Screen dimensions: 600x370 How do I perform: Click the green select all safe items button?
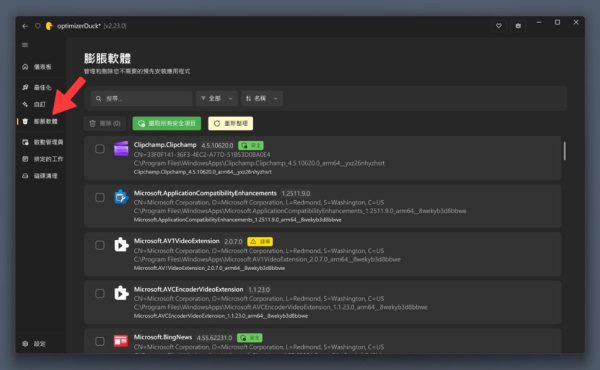coord(167,123)
